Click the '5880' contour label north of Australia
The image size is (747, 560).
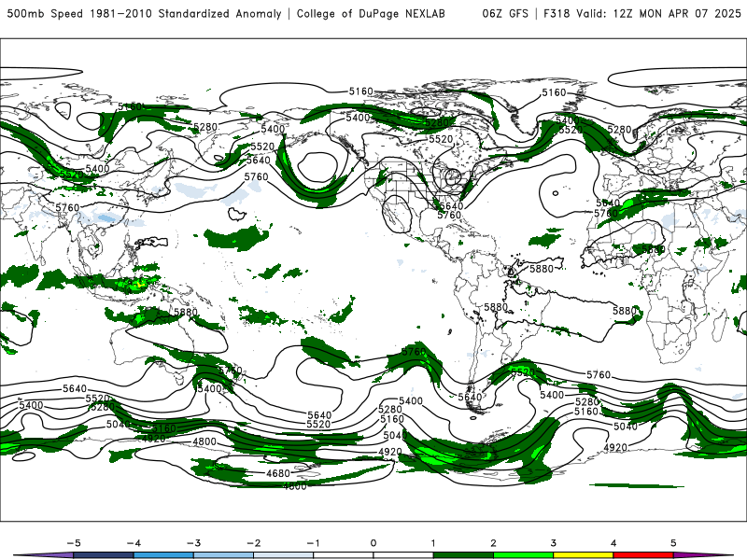(x=185, y=313)
